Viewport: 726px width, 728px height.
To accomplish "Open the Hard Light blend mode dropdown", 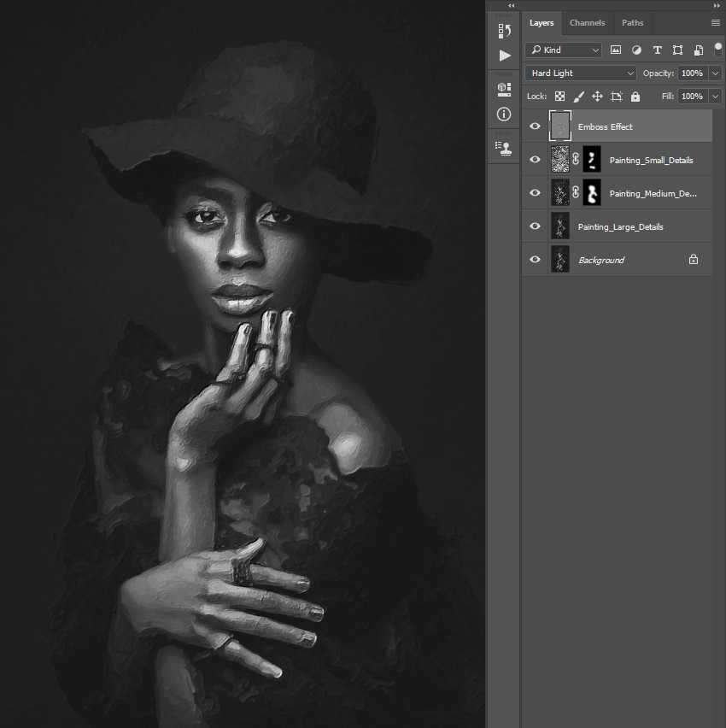I will pos(581,73).
